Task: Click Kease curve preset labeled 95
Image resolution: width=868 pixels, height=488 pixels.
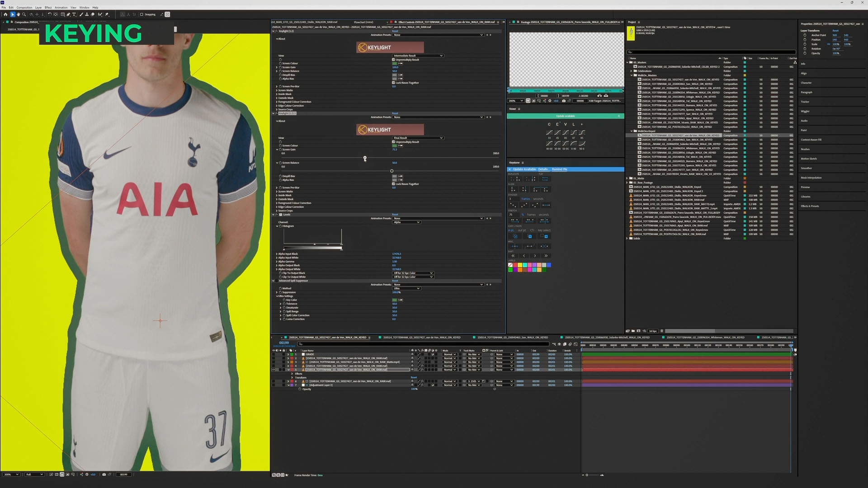Action: coord(582,133)
